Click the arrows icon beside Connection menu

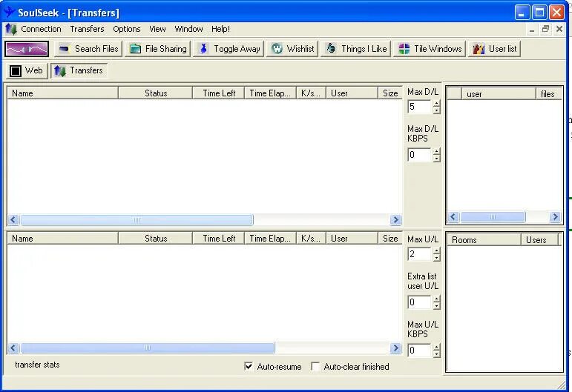point(11,29)
